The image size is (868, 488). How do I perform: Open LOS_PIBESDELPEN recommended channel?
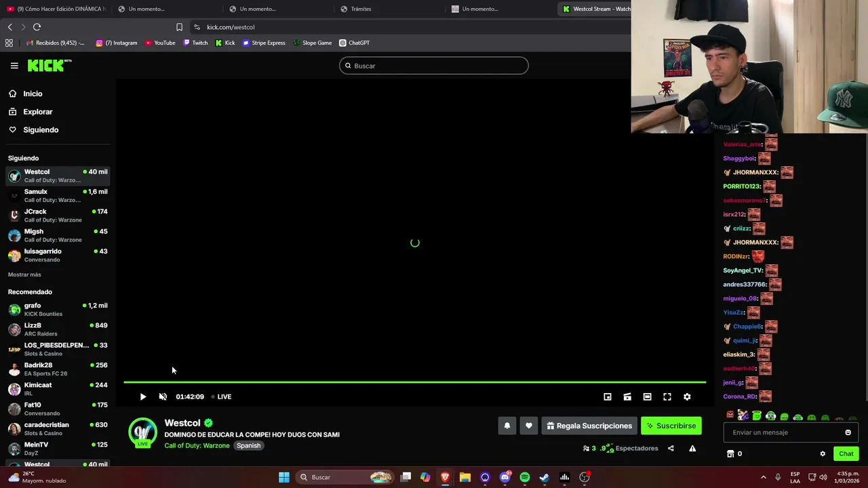(58, 349)
